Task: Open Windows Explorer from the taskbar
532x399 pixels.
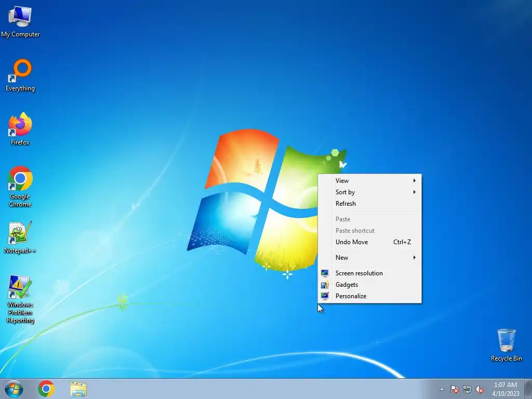Action: pyautogui.click(x=78, y=389)
